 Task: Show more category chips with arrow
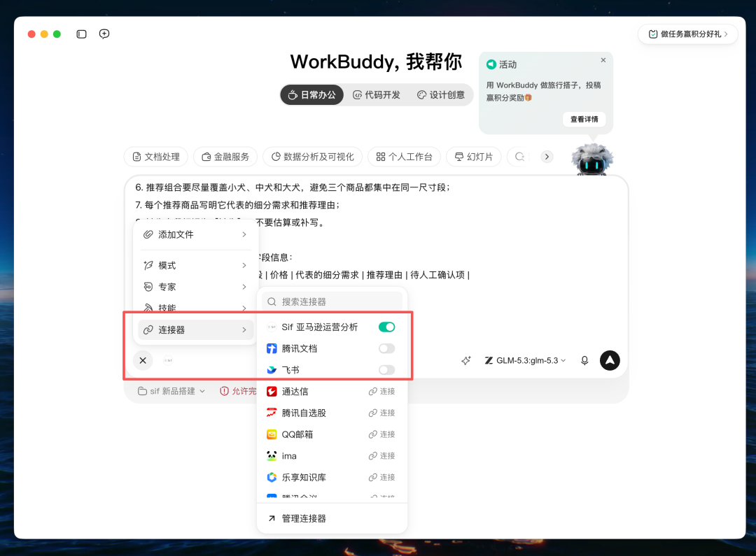point(547,157)
